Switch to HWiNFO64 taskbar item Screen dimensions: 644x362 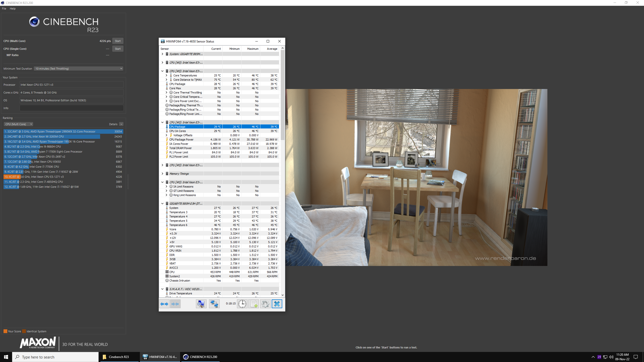(x=160, y=357)
